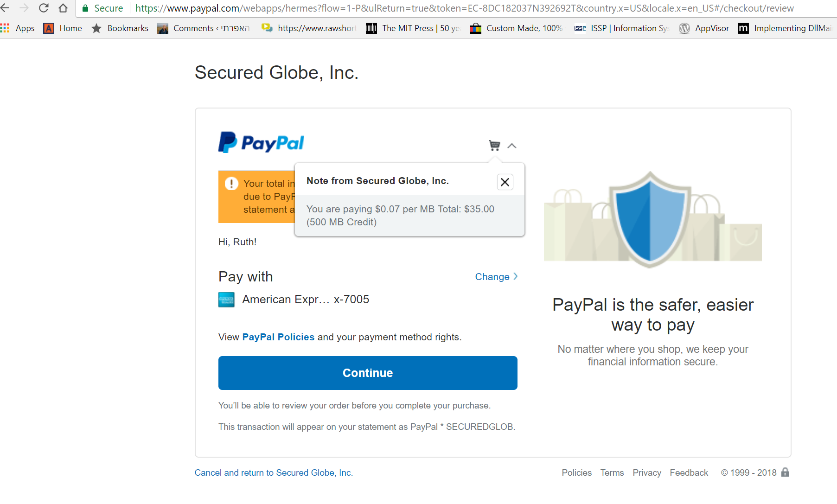
Task: Click the American Express card icon
Action: tap(226, 300)
